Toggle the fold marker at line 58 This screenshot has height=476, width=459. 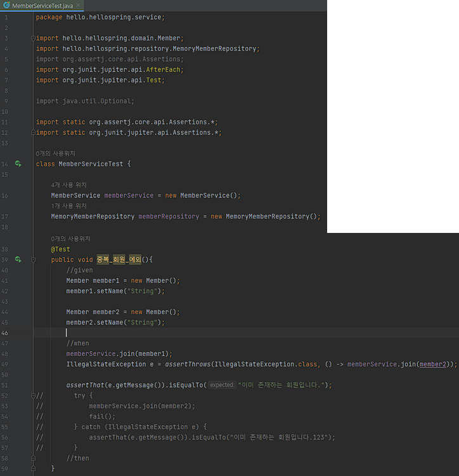(33, 458)
